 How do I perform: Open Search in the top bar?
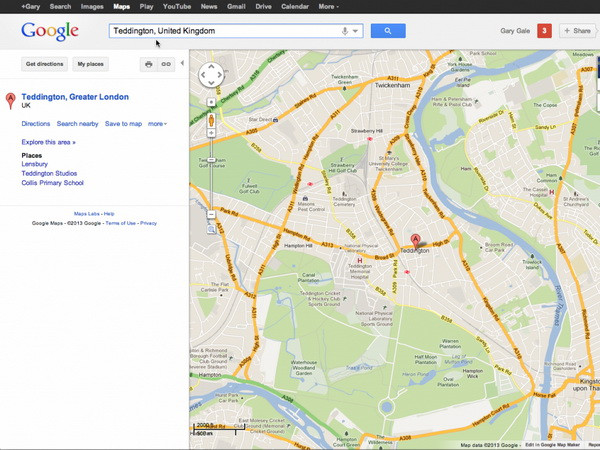pos(60,7)
